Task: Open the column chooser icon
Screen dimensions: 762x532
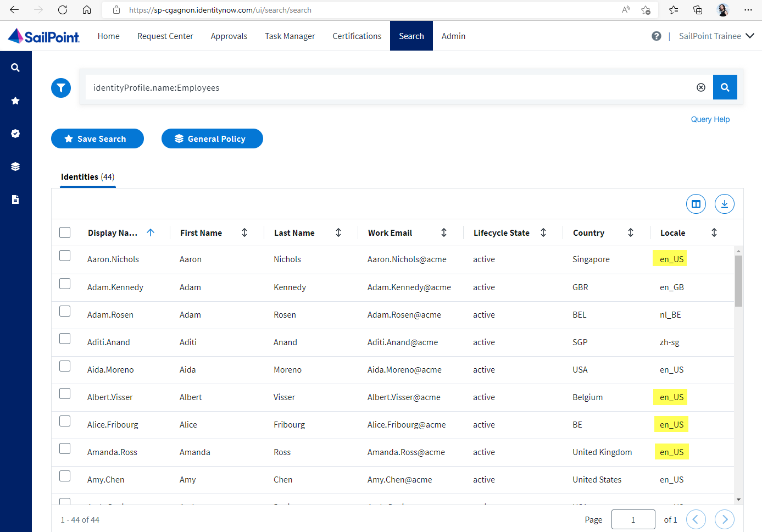Action: 696,204
